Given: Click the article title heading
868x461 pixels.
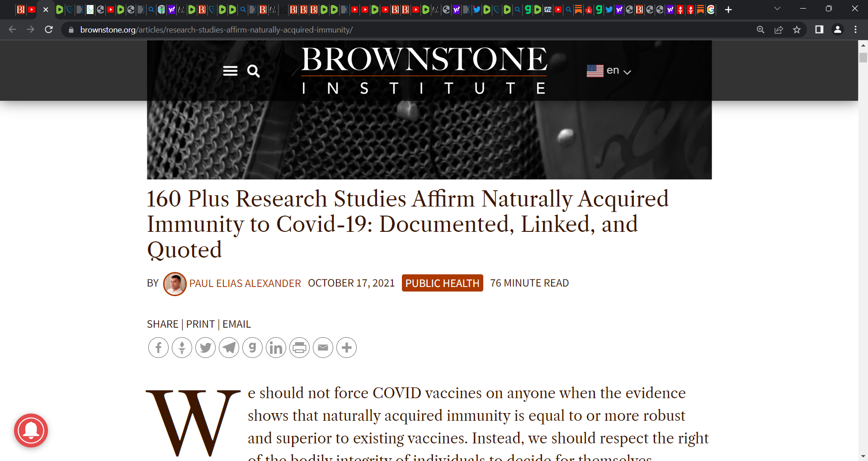Looking at the screenshot, I should (x=408, y=224).
